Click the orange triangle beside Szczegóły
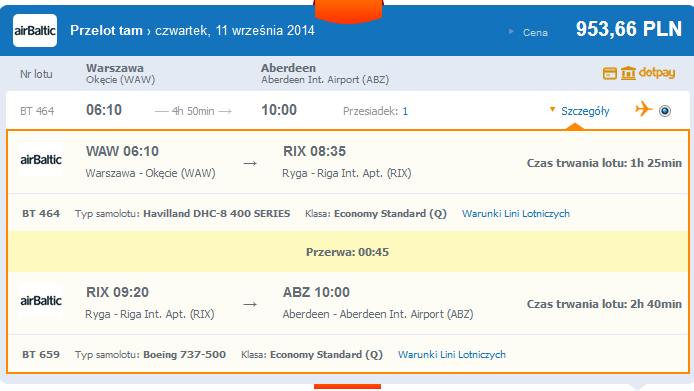Image resolution: width=694 pixels, height=391 pixels. click(x=552, y=109)
